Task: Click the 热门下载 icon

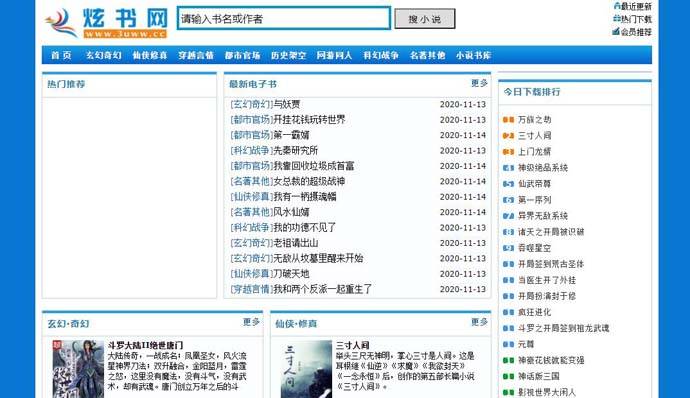Action: 617,18
